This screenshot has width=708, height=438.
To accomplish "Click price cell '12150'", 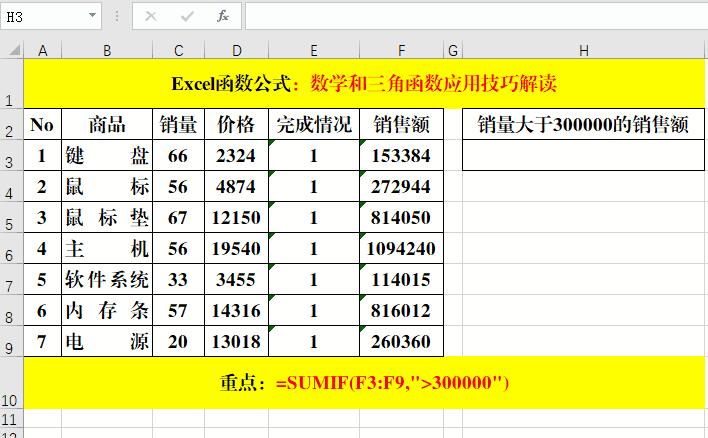I will pos(237,217).
